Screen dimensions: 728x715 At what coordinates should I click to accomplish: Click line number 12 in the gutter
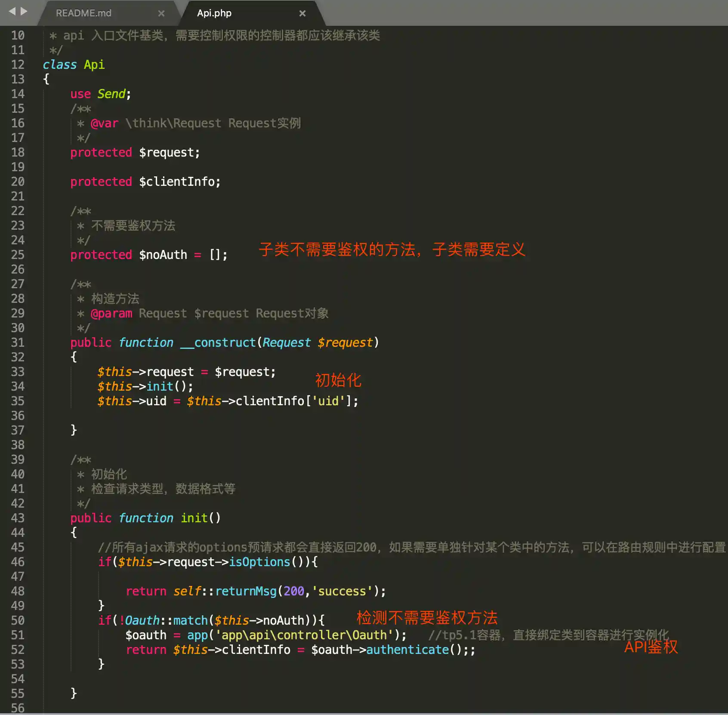pyautogui.click(x=18, y=65)
